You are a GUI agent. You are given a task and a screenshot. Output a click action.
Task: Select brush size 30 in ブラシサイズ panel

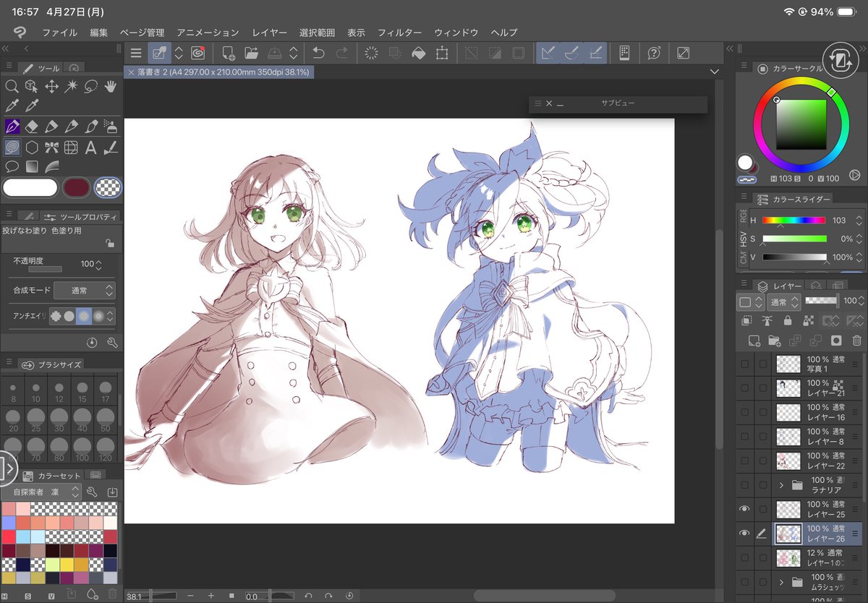point(59,418)
